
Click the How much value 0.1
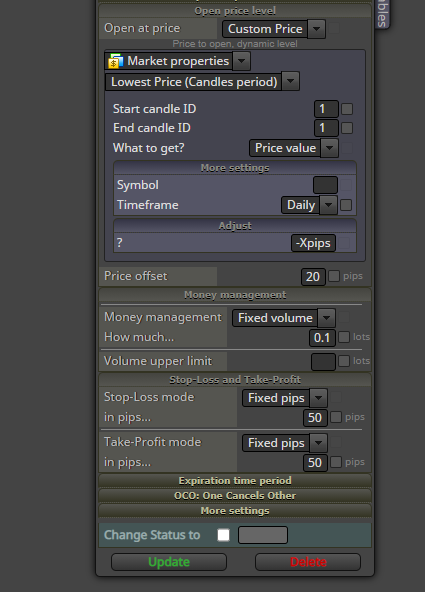tap(322, 338)
